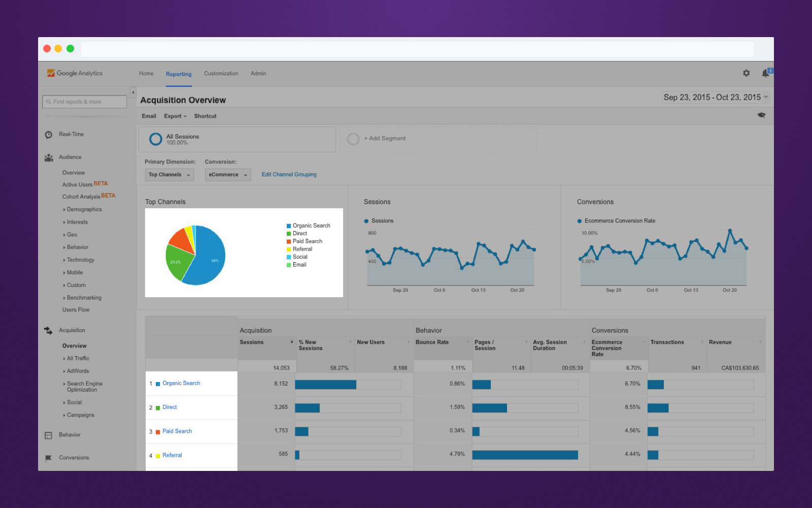
Task: Click the Organic Search blue legend swatch
Action: click(x=289, y=226)
